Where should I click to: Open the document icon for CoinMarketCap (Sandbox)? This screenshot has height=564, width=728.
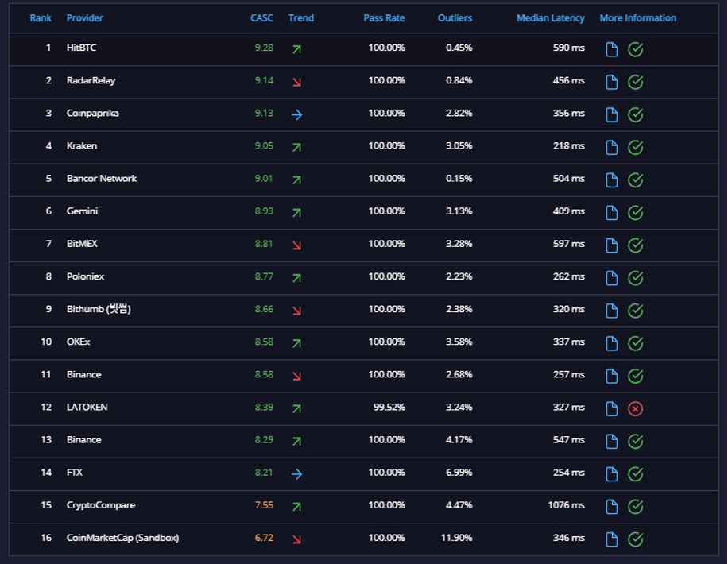(611, 539)
